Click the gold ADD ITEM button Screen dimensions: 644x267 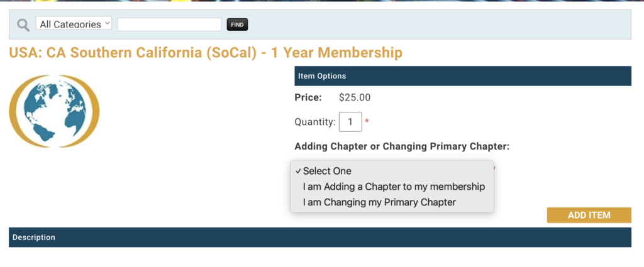click(589, 215)
